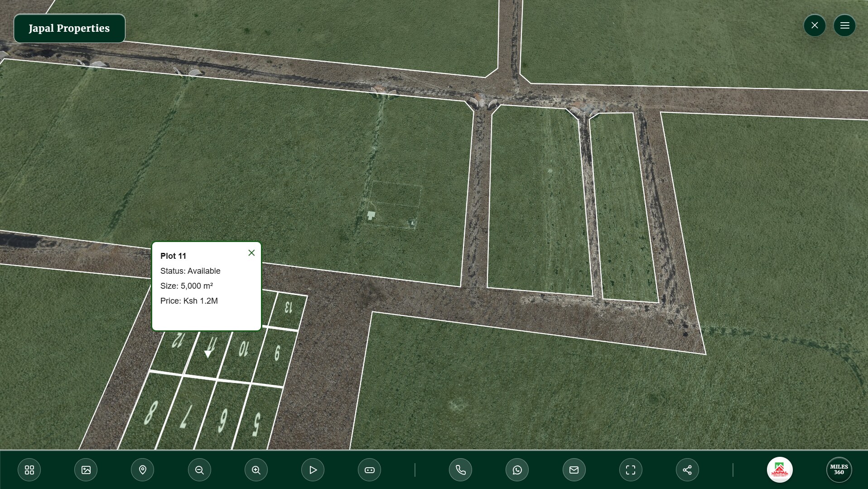868x489 pixels.
Task: Start autoplay with the play icon
Action: coord(313,470)
